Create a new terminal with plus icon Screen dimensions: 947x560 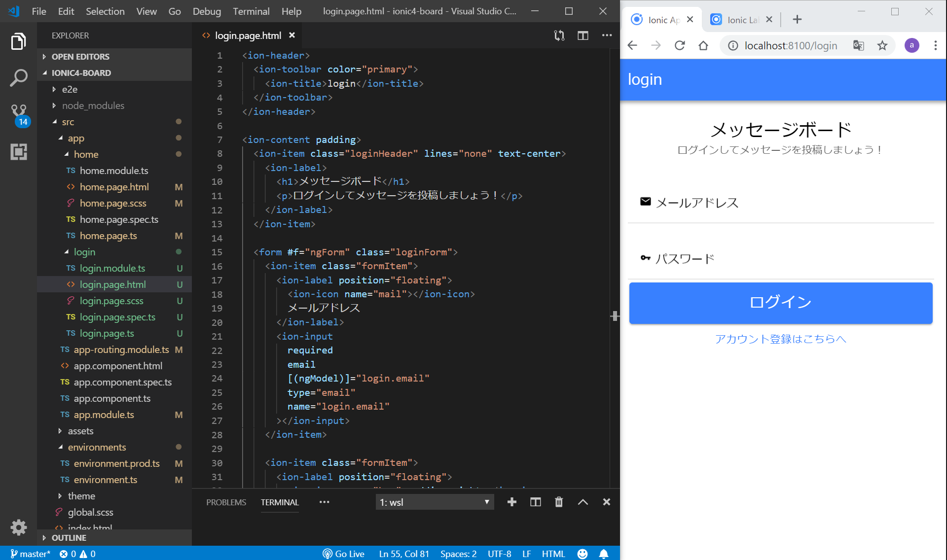(x=511, y=502)
